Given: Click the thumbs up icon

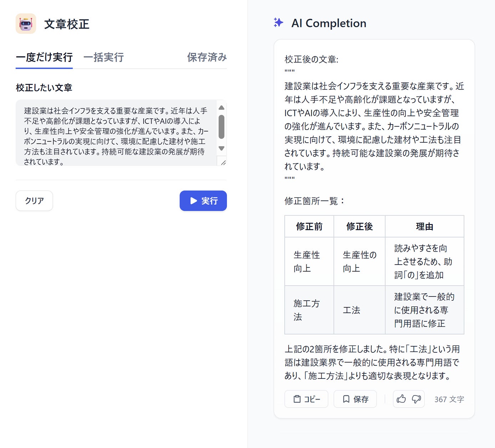Looking at the screenshot, I should 401,399.
